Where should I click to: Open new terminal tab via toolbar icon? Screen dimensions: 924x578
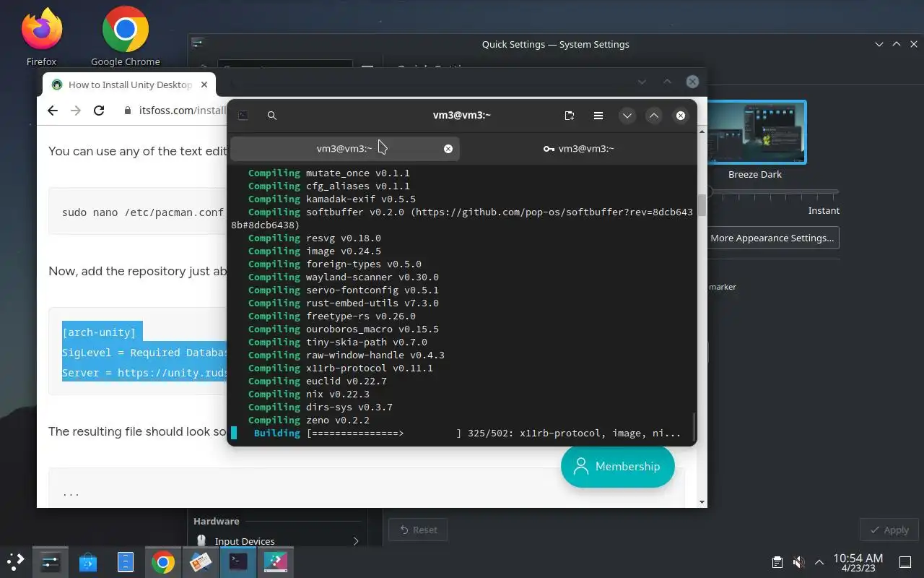570,116
